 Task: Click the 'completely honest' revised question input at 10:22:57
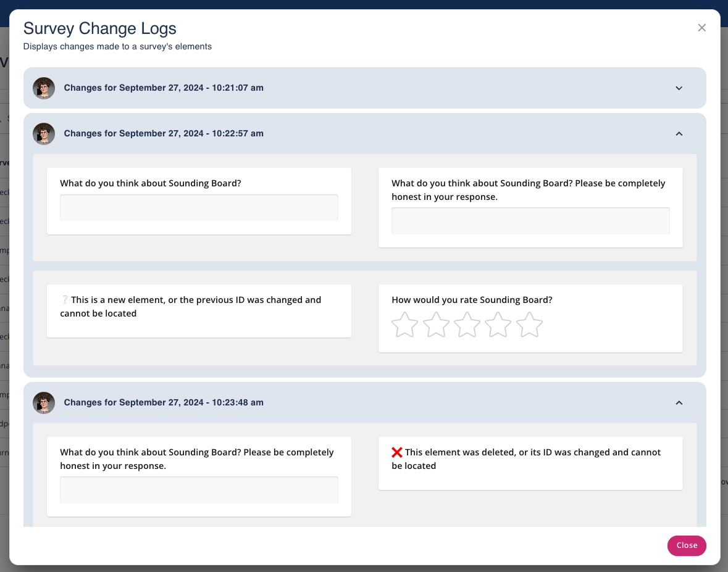coord(530,221)
